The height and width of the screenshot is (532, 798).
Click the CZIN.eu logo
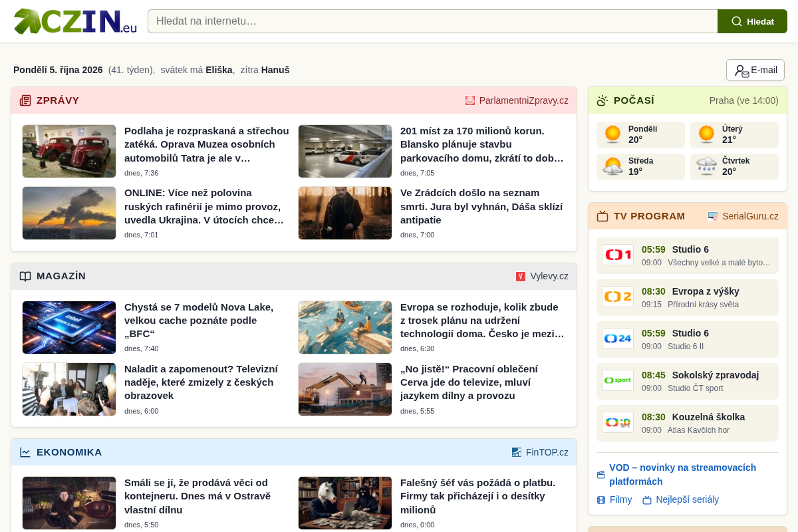pyautogui.click(x=75, y=21)
